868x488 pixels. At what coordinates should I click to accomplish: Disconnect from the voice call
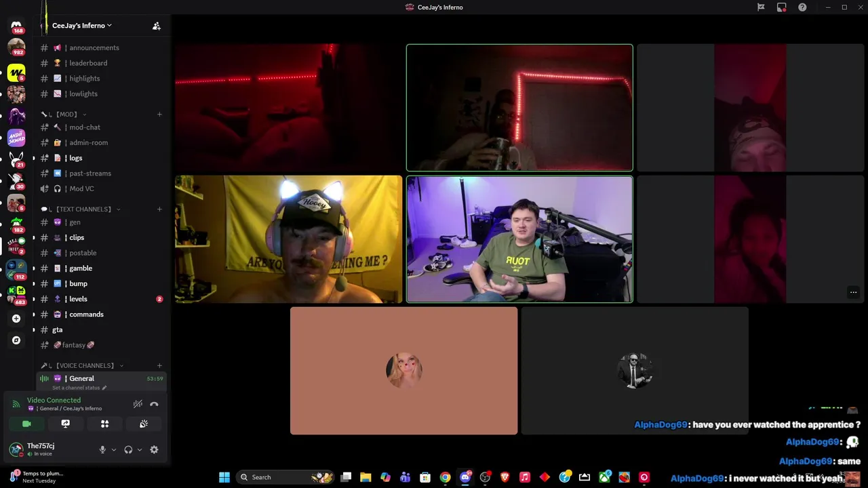click(x=154, y=404)
